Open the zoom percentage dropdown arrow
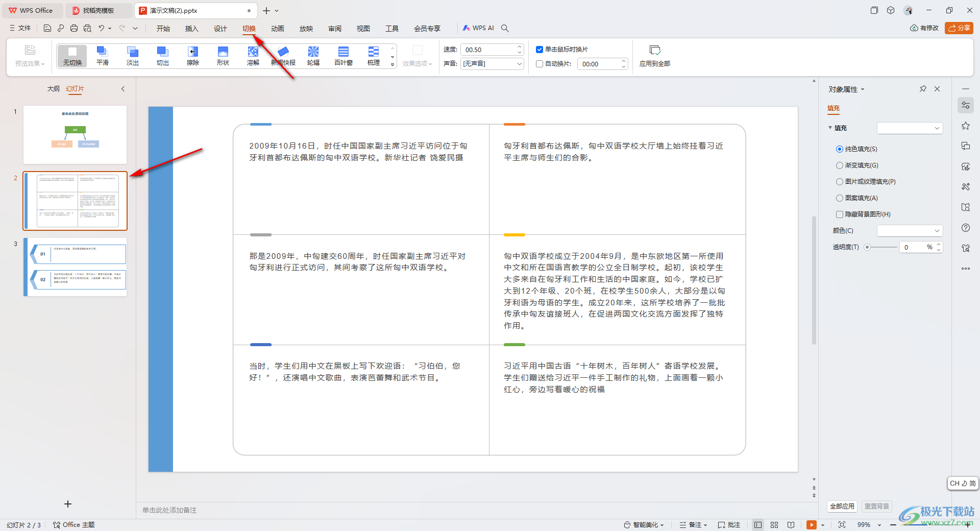980x531 pixels. click(879, 525)
